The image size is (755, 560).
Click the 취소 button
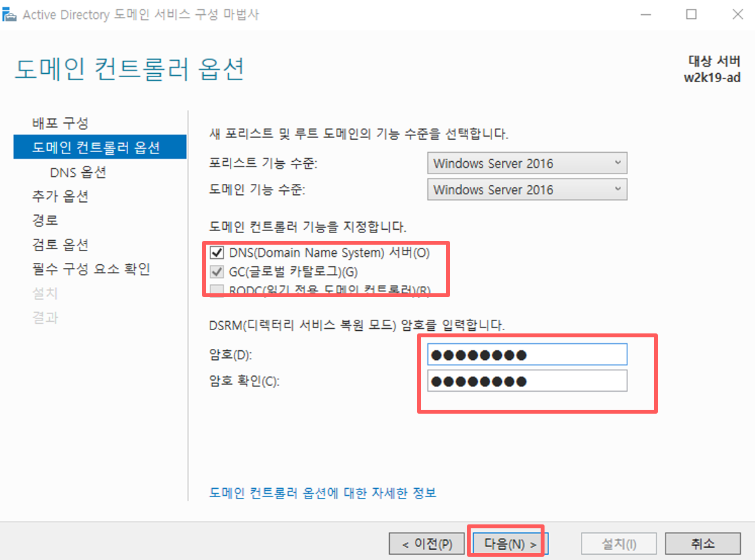click(x=703, y=544)
